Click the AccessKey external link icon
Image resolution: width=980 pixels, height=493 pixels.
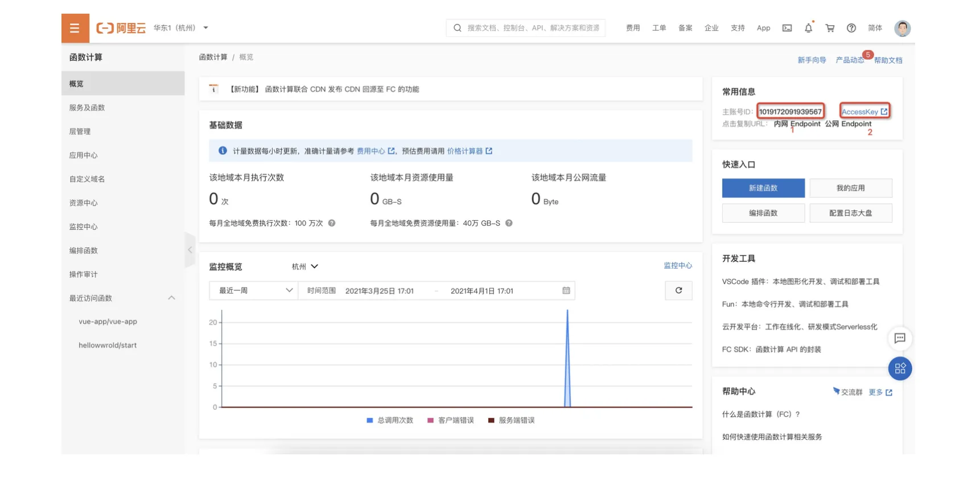click(884, 112)
